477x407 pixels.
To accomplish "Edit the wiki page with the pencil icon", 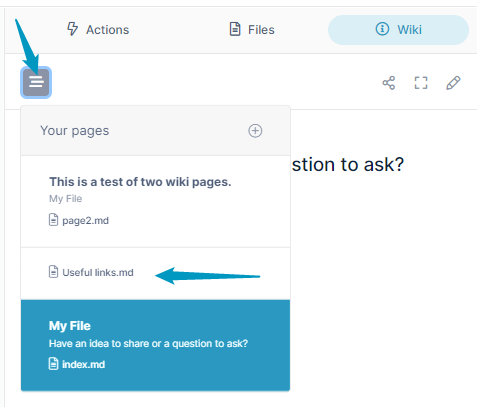I will (x=453, y=83).
